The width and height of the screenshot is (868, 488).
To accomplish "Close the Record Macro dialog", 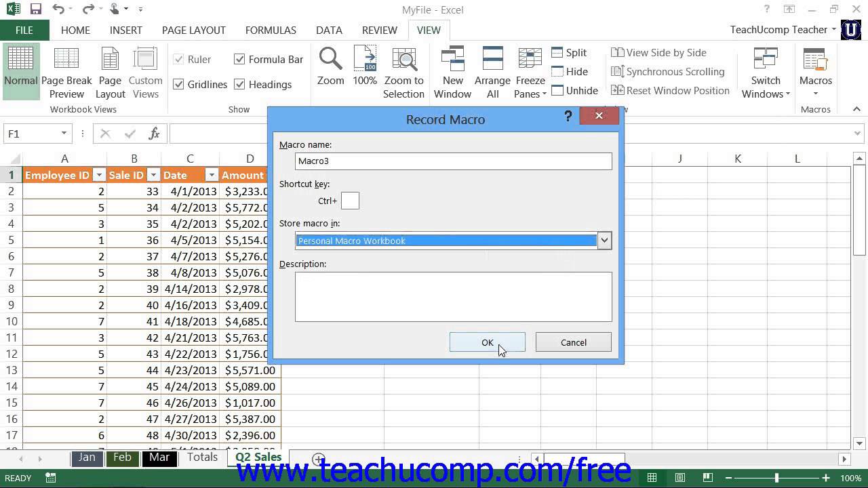I will (x=599, y=116).
